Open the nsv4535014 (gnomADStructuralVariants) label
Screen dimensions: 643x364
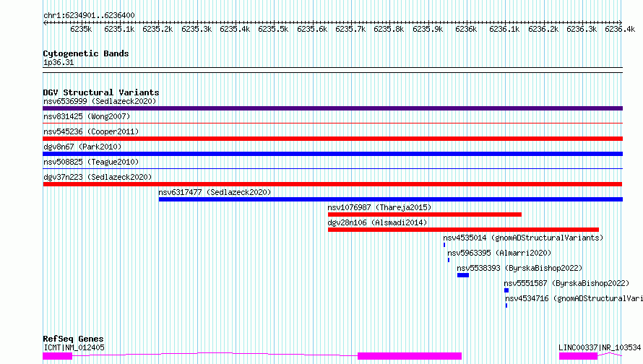click(523, 238)
